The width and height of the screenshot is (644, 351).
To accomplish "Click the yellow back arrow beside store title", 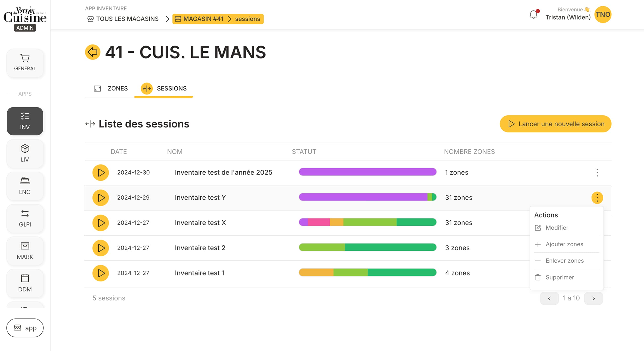I will pyautogui.click(x=93, y=52).
